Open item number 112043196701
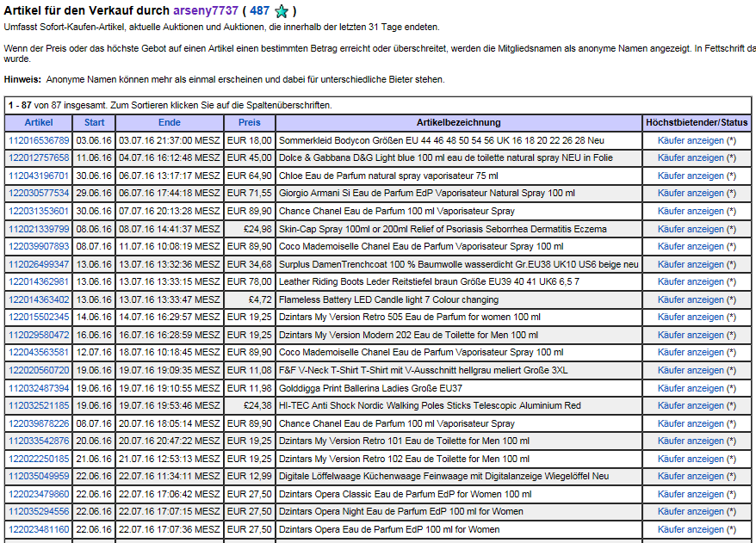The width and height of the screenshot is (756, 543). tap(39, 176)
